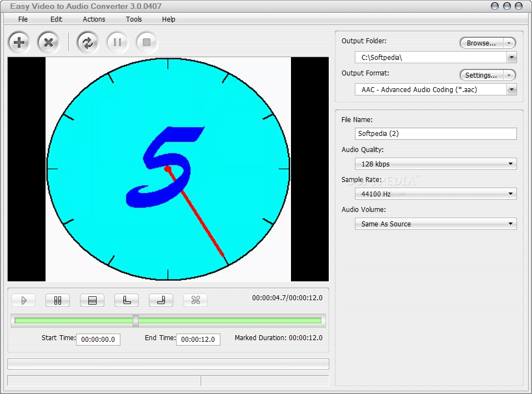Pause the video preview playback
Image resolution: width=532 pixels, height=394 pixels.
click(58, 300)
